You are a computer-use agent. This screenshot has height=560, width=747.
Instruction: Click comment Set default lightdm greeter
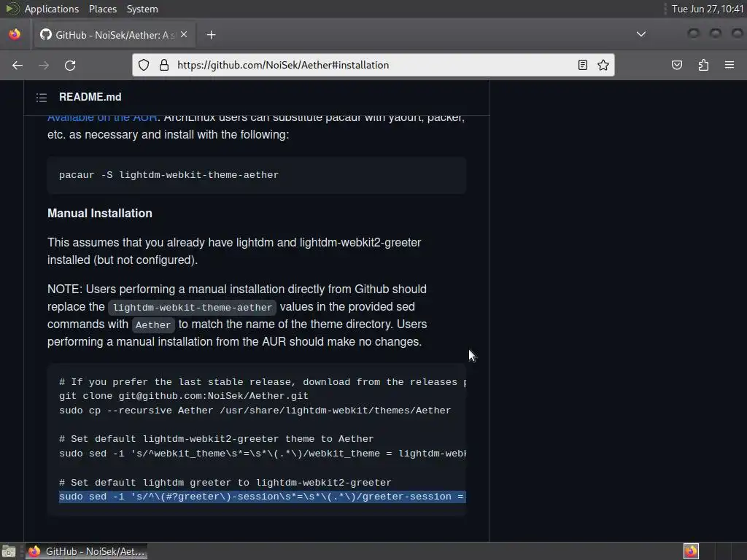(x=225, y=483)
